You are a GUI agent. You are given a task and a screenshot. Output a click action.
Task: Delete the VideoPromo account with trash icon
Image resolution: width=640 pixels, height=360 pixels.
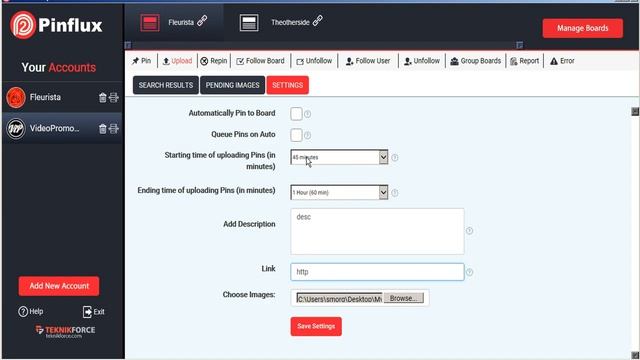tap(102, 129)
